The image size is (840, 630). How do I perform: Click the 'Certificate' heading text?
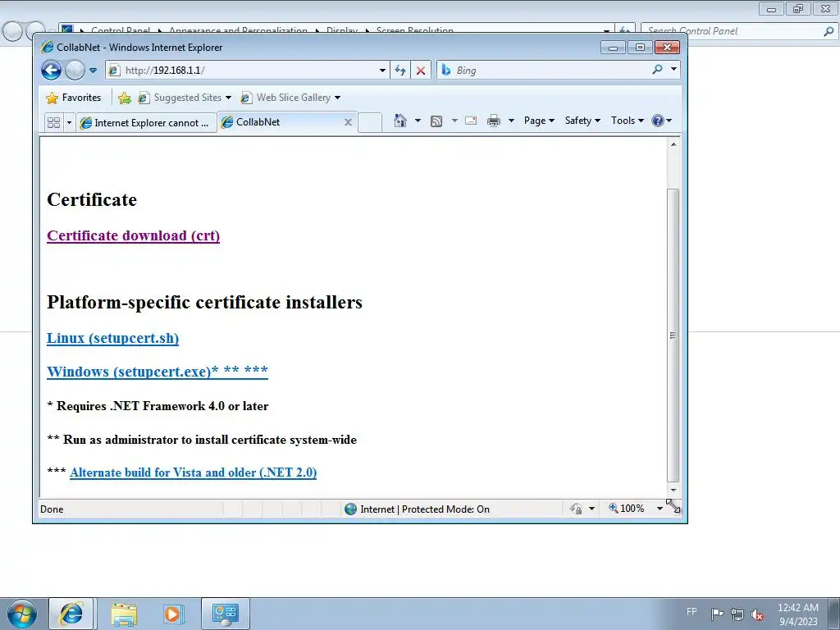92,200
